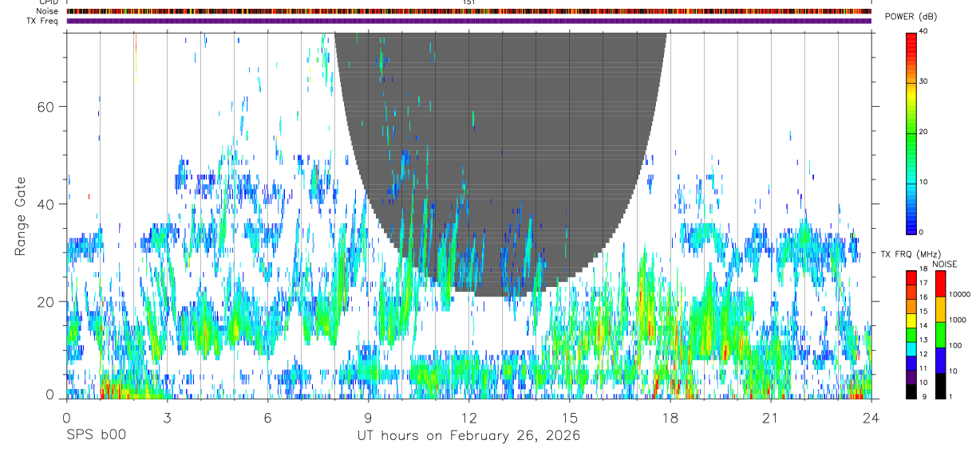The height and width of the screenshot is (452, 980).
Task: Click the 24 hour tick on time axis
Action: tap(871, 417)
